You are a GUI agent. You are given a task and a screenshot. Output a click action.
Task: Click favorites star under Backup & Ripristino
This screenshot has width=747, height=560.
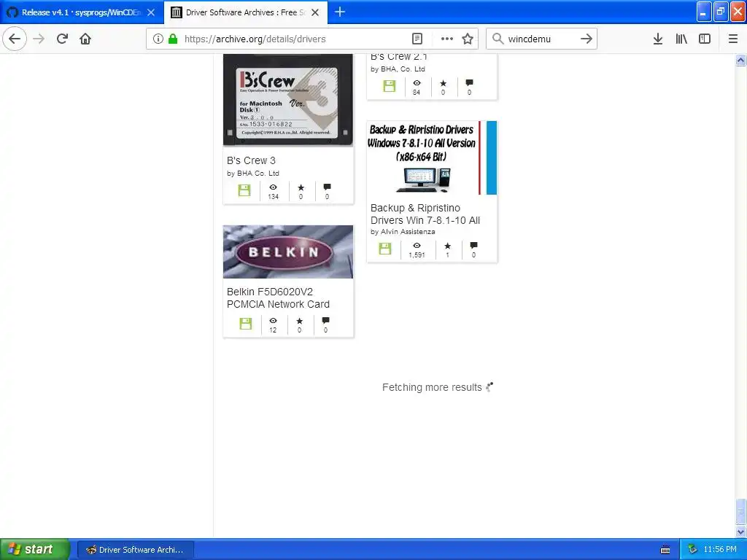(447, 246)
